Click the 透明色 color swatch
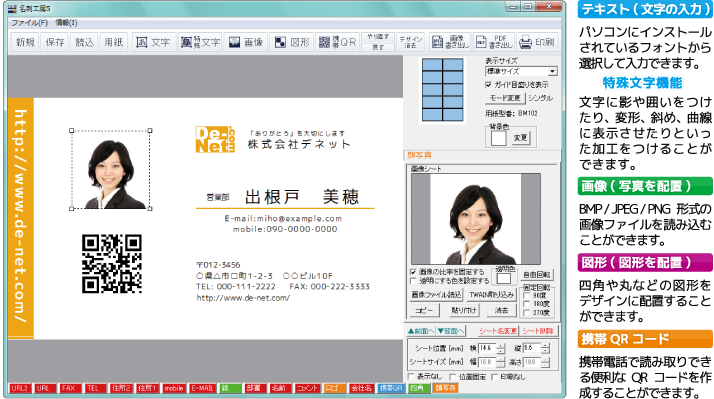 [x=504, y=278]
